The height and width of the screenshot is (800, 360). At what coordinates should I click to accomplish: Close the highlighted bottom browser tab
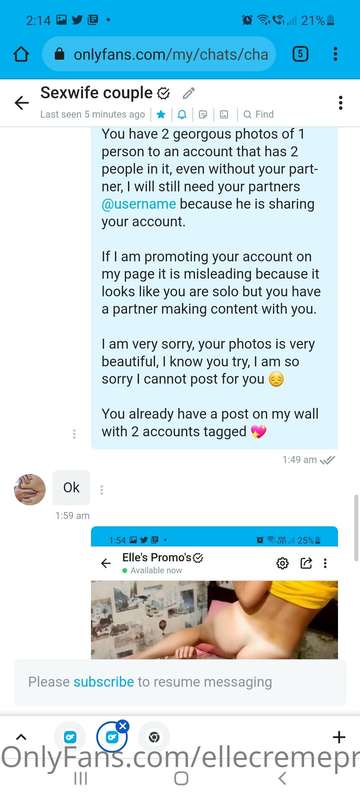click(x=122, y=726)
